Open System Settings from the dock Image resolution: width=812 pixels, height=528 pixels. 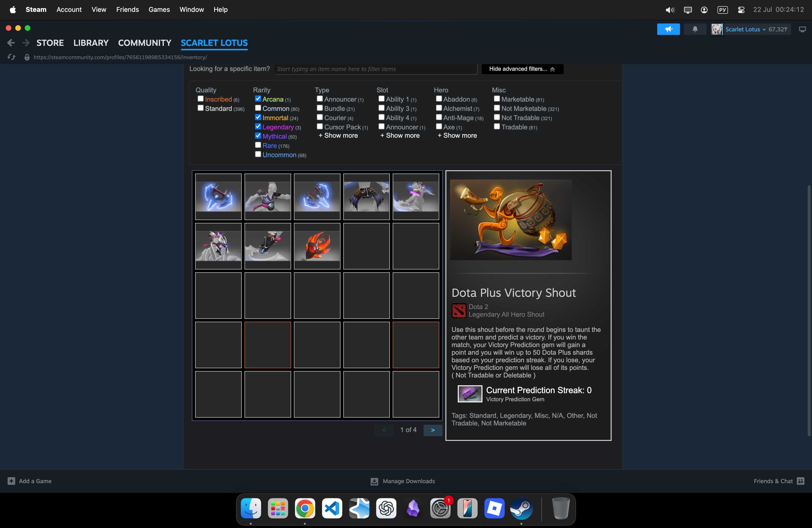[x=440, y=508]
